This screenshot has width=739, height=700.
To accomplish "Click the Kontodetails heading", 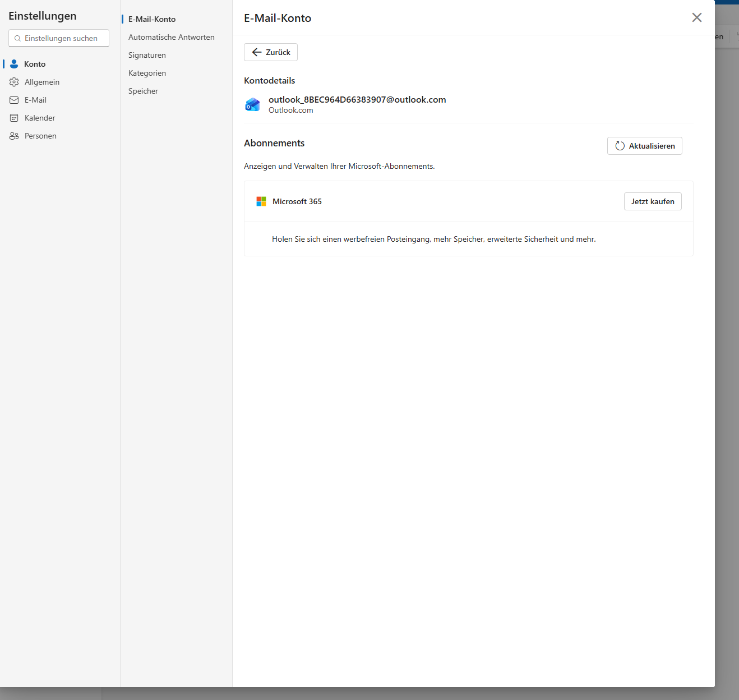I will 269,80.
